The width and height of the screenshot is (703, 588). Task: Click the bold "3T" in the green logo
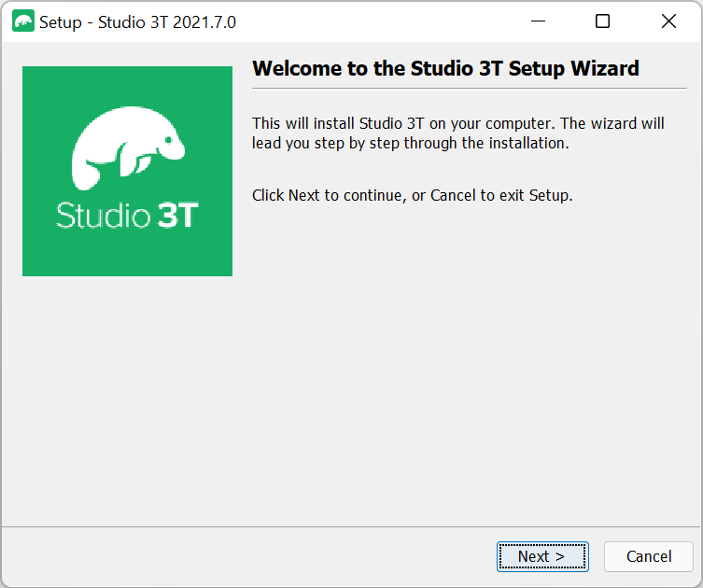point(177,215)
